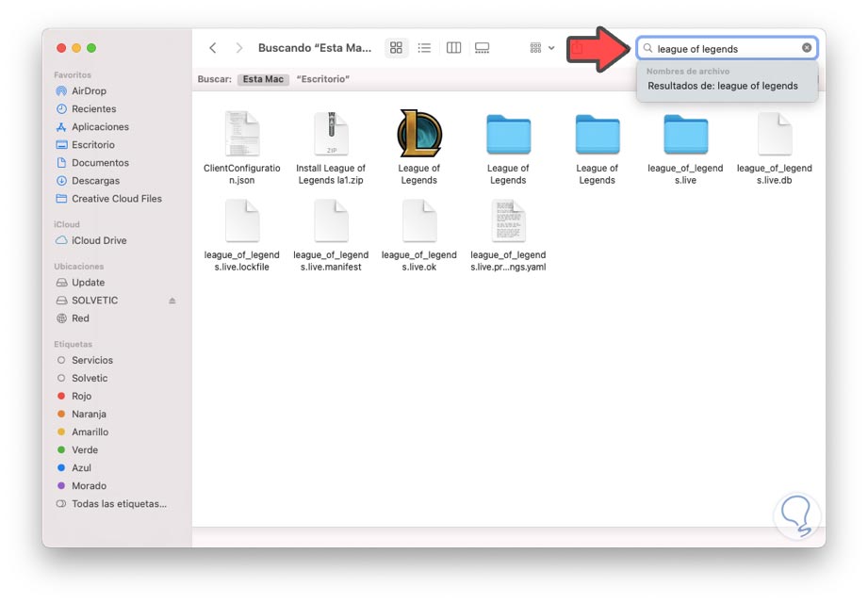Click the yellow minimize window button

pyautogui.click(x=76, y=48)
